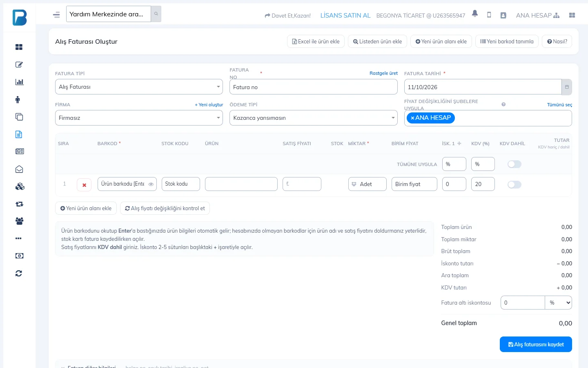Click the mobile phone icon in header

click(489, 15)
